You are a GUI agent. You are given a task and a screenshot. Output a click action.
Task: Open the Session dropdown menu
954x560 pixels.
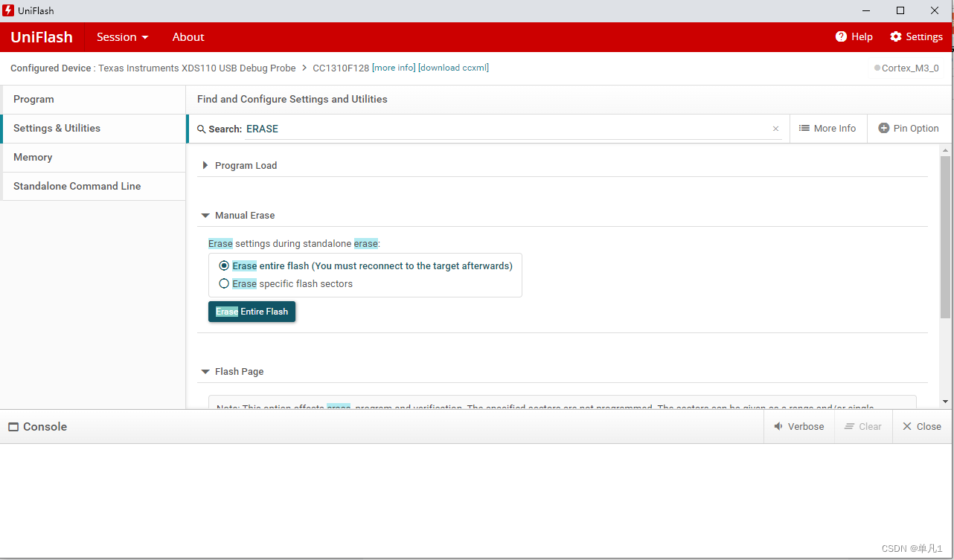click(123, 37)
